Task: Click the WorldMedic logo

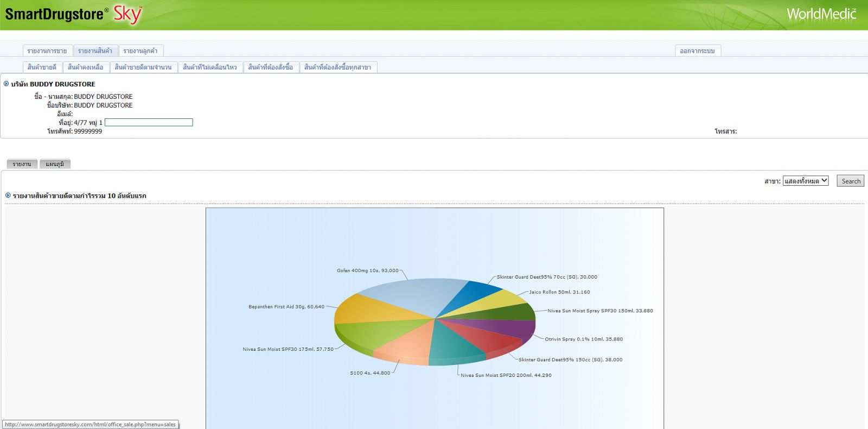Action: click(x=821, y=14)
